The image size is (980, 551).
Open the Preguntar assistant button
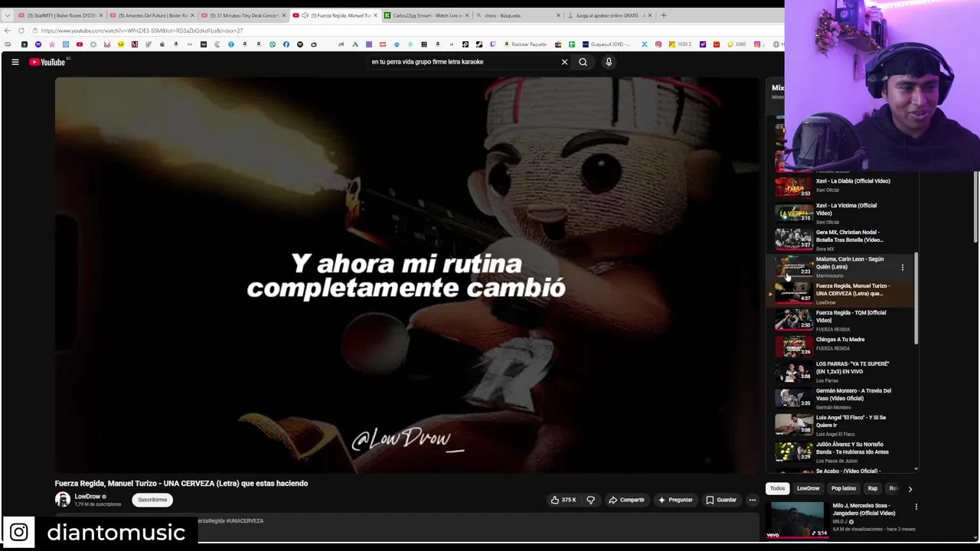click(675, 500)
